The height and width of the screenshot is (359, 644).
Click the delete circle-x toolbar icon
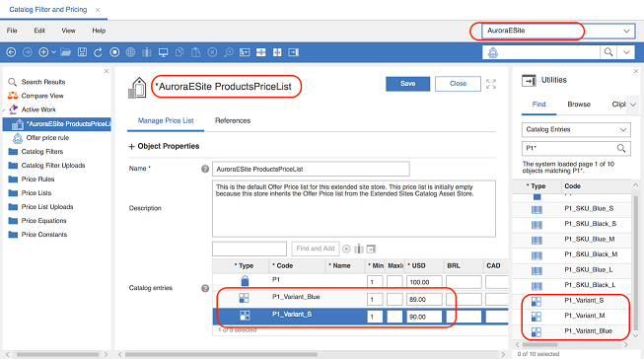tap(212, 52)
